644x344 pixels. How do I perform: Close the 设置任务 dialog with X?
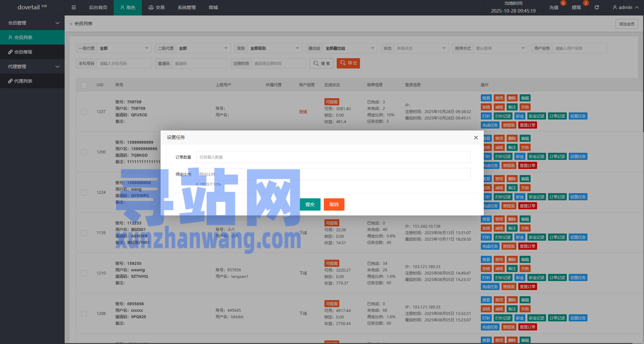tap(476, 138)
